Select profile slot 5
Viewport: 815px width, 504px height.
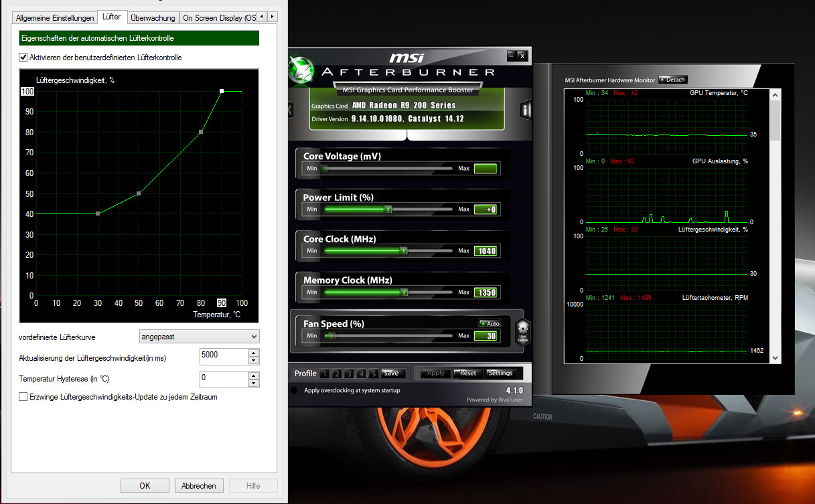374,373
